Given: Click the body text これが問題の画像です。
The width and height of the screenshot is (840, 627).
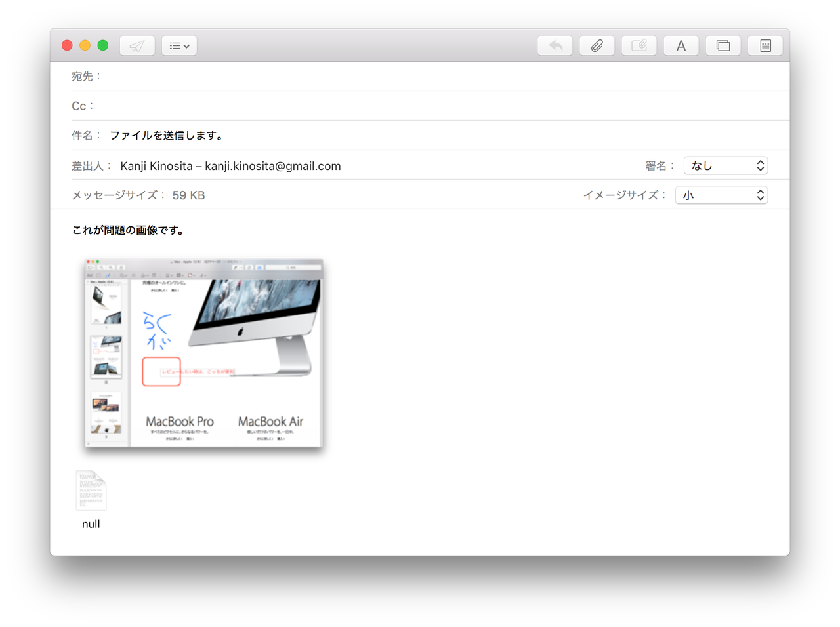Looking at the screenshot, I should pyautogui.click(x=128, y=230).
